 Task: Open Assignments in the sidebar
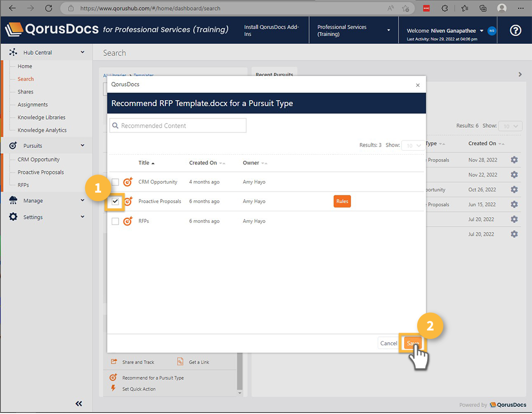32,104
